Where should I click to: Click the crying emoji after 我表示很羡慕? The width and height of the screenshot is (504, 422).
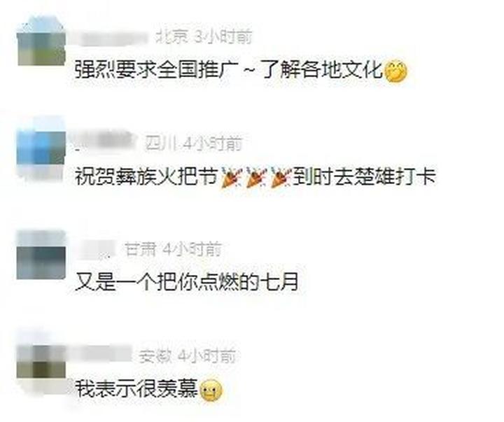[211, 391]
